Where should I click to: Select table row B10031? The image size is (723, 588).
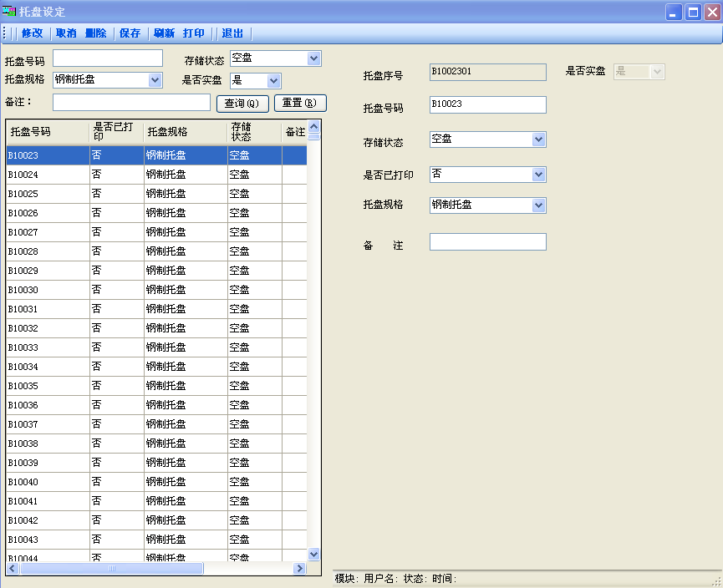pyautogui.click(x=157, y=309)
